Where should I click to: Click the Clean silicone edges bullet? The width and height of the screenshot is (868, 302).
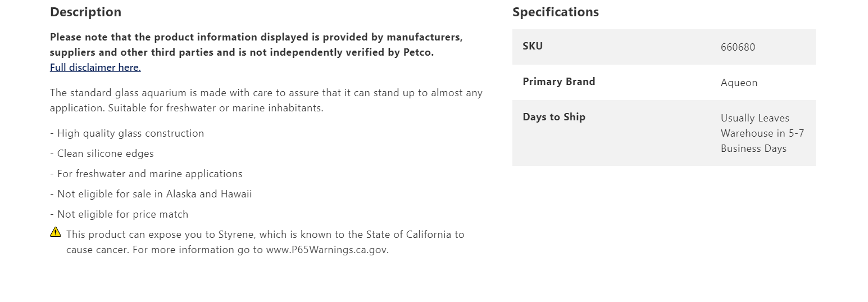(x=102, y=154)
